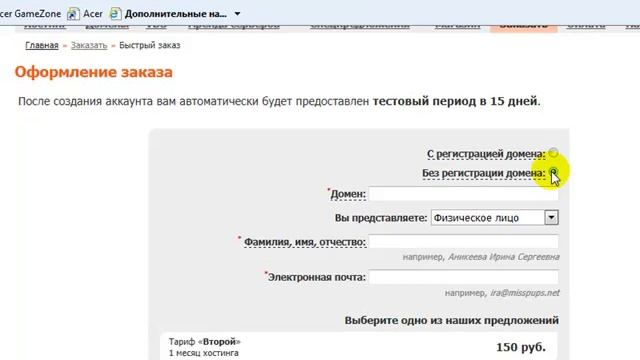Click the "Оформление заказа" heading
Viewport: 640px width, 360px height.
click(x=93, y=72)
